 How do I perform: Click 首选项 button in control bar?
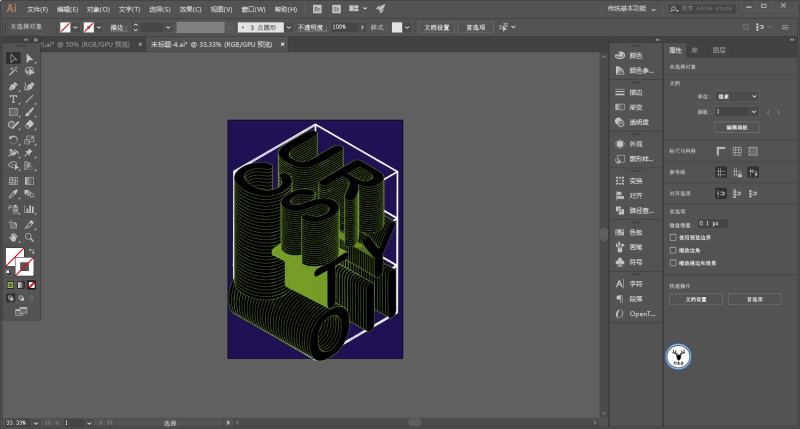(476, 28)
